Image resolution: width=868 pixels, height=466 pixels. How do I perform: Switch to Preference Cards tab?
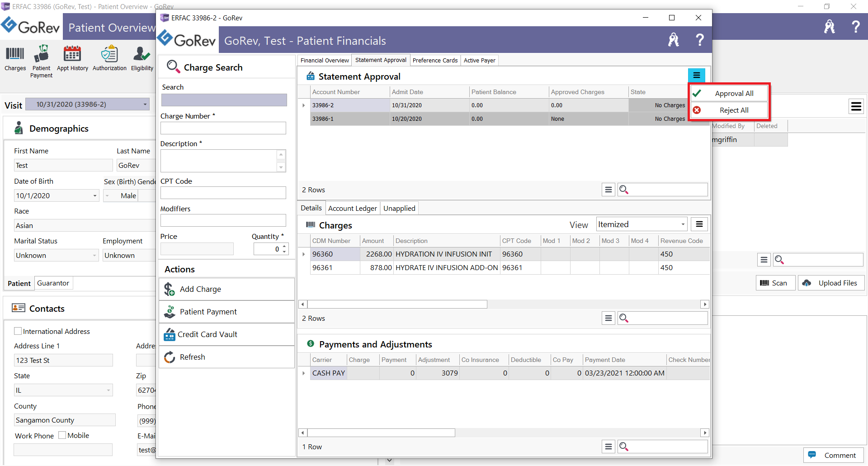pyautogui.click(x=435, y=61)
